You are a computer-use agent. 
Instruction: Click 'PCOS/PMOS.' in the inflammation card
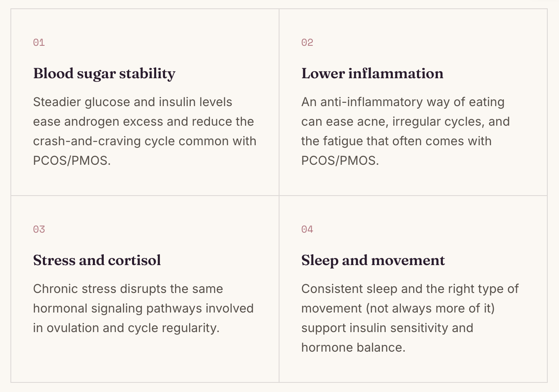point(340,161)
